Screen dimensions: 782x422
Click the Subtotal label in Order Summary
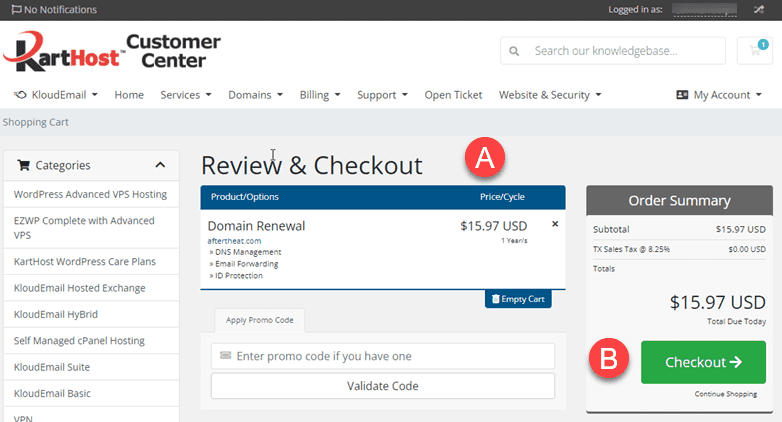point(611,229)
